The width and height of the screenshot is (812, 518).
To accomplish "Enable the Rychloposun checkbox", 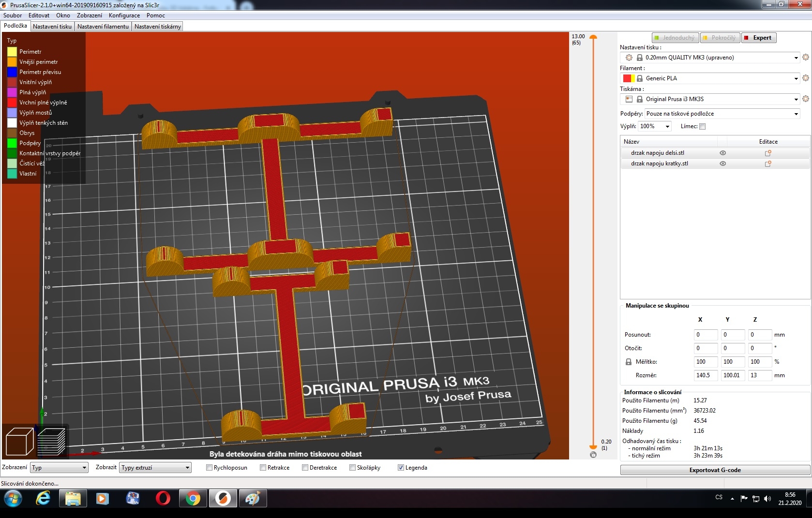I will [210, 468].
